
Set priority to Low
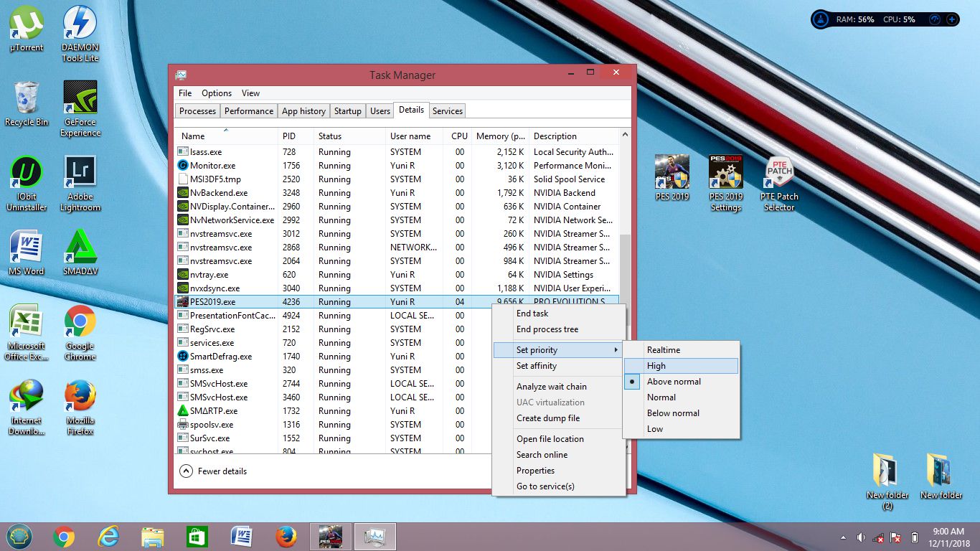point(681,429)
